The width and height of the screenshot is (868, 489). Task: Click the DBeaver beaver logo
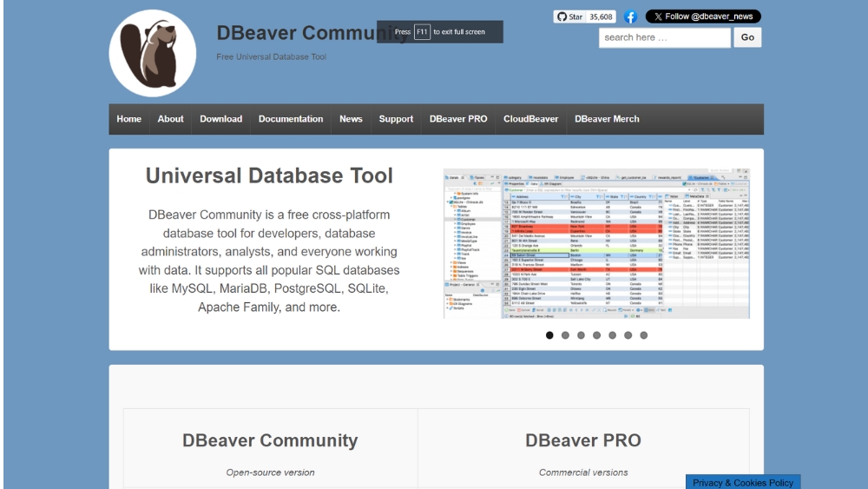click(152, 53)
